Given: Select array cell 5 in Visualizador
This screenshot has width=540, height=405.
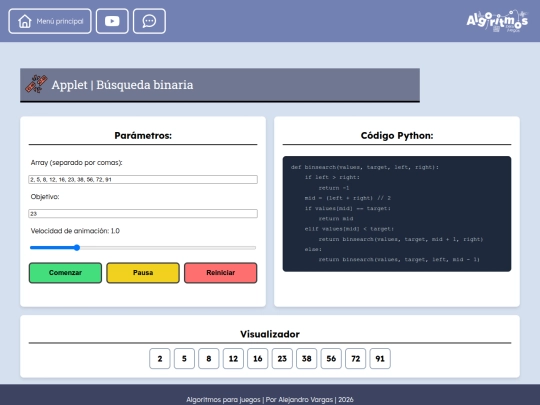Looking at the screenshot, I should 184,359.
